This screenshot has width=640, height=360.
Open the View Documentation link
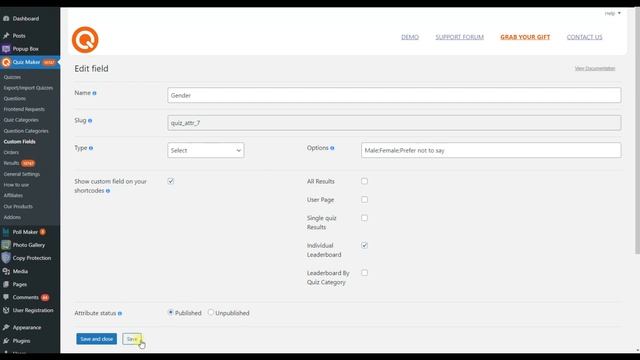tap(595, 68)
